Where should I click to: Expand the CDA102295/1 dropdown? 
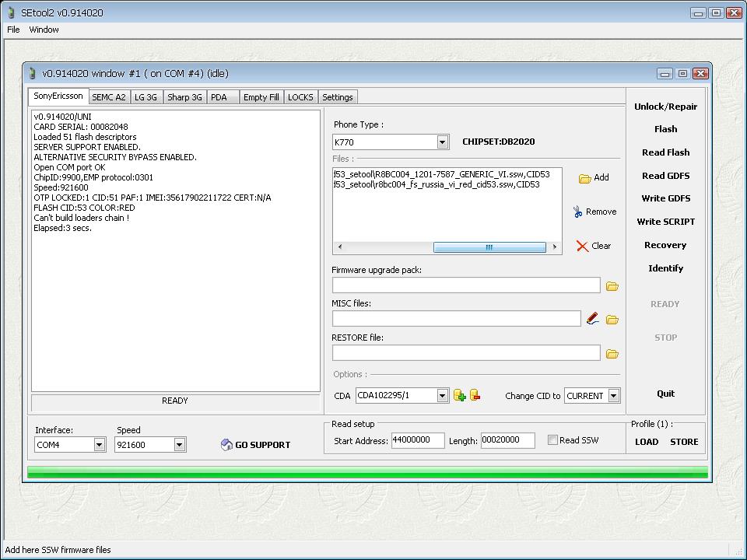point(442,396)
